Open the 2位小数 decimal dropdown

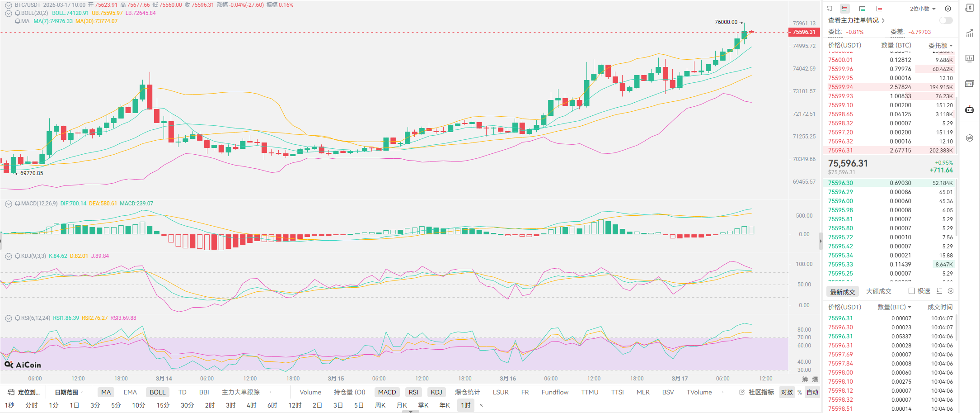pos(923,9)
